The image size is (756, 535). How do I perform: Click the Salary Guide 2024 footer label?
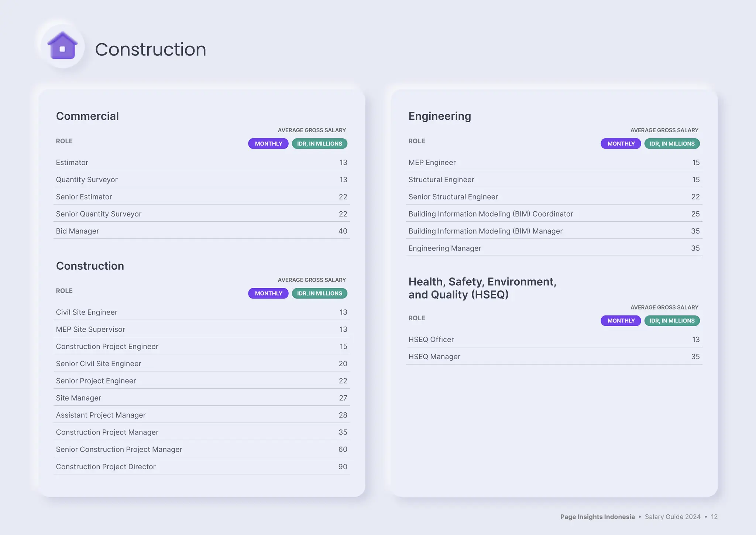coord(673,517)
